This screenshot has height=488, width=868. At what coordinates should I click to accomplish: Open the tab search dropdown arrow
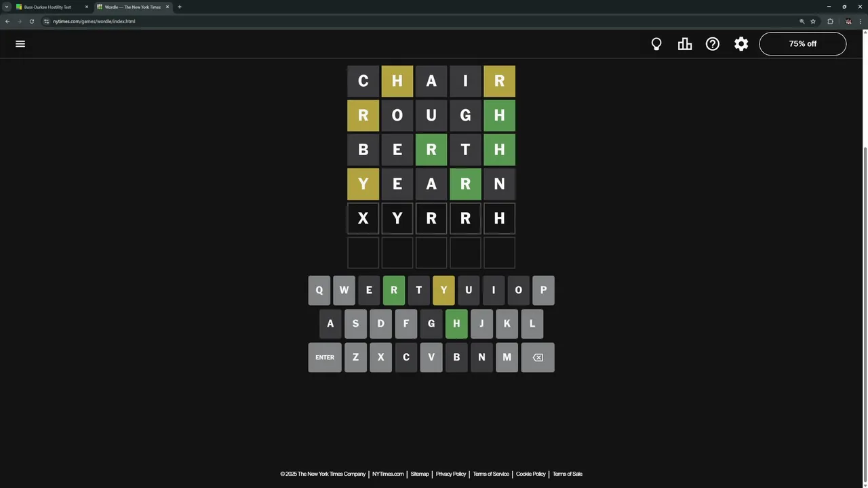click(x=7, y=7)
